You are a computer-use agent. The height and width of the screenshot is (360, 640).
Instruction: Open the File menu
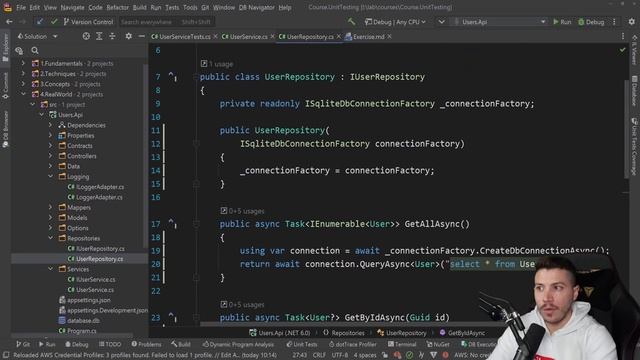pyautogui.click(x=21, y=7)
